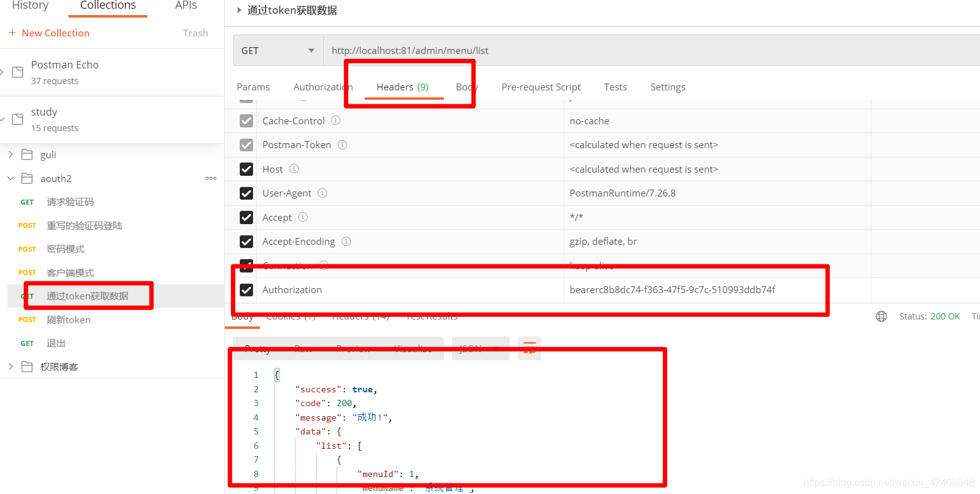Open the 请求验证码 GET request

click(x=70, y=202)
